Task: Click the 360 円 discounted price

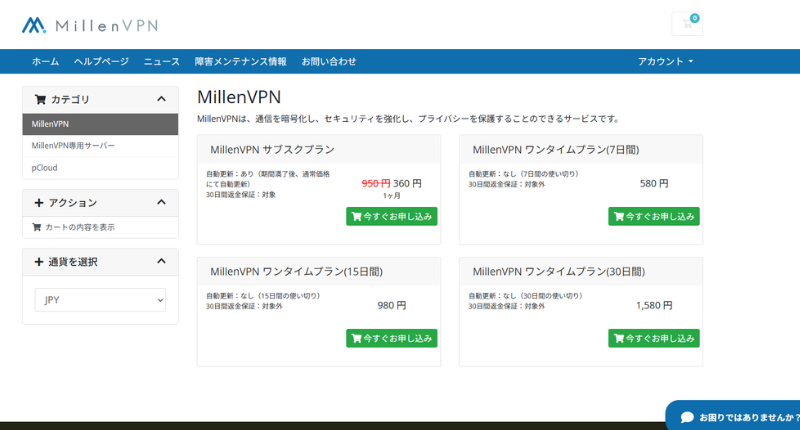Action: tap(407, 183)
